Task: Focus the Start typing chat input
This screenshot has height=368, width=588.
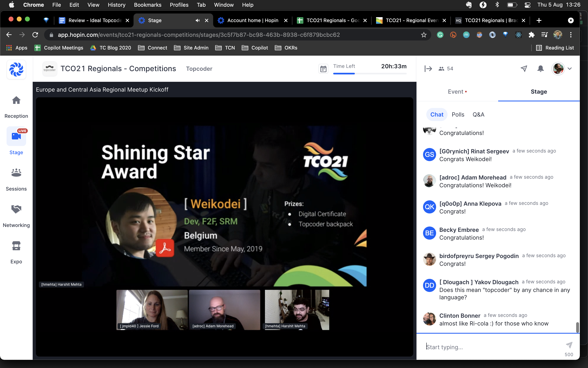Action: tap(493, 347)
